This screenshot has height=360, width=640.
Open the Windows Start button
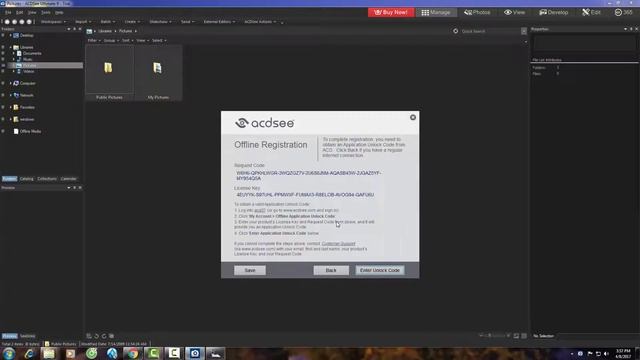pyautogui.click(x=8, y=353)
